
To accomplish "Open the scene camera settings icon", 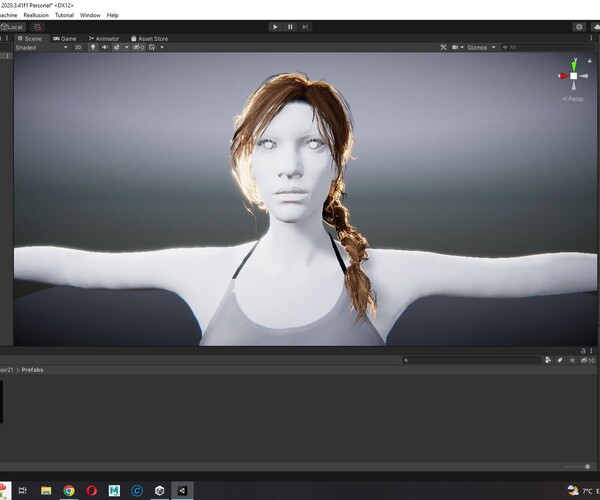I will tap(455, 47).
